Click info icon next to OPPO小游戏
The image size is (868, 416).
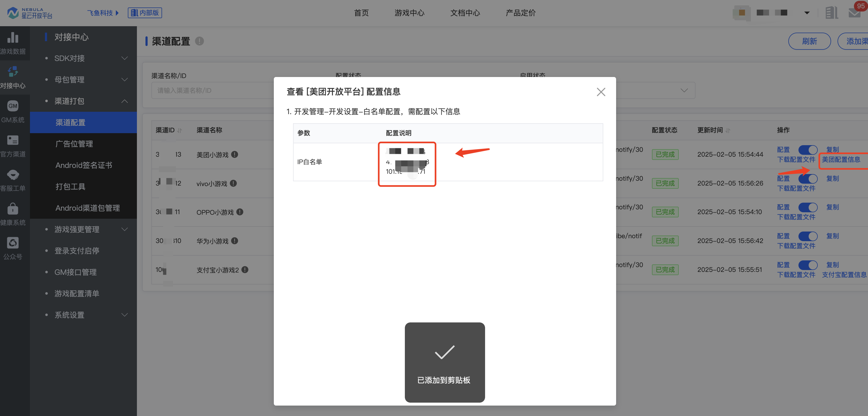tap(240, 212)
